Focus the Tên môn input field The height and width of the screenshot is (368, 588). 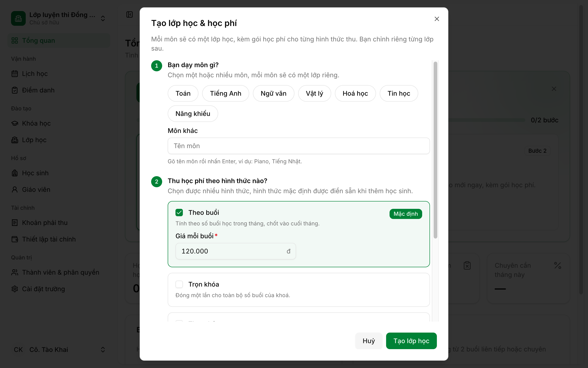[299, 146]
